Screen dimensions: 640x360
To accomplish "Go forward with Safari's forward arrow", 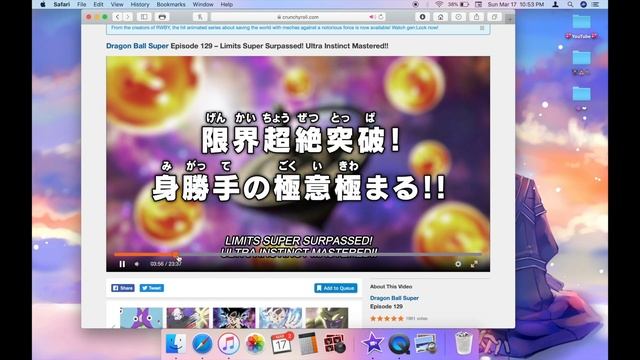I will coord(128,17).
